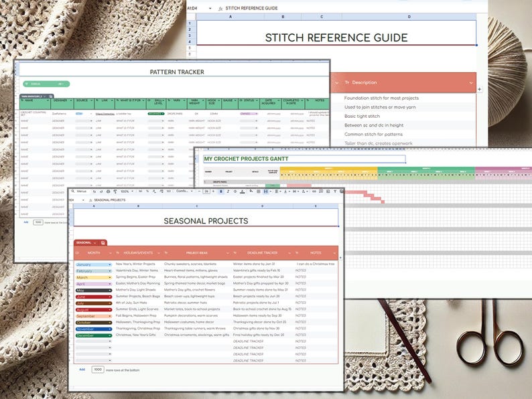Open the MONTH column header dropdown
Viewport: 532px width, 399px height.
(111, 253)
